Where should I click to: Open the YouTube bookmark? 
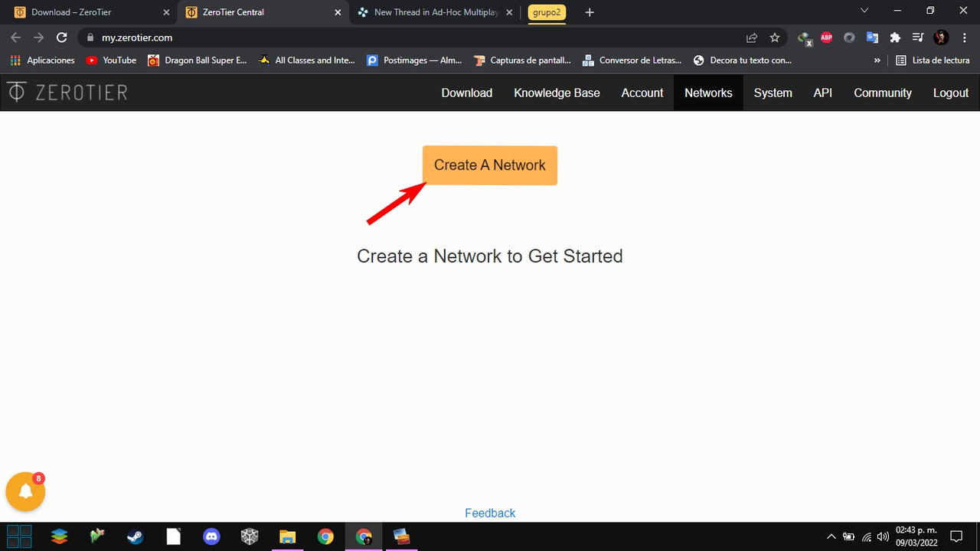(112, 60)
